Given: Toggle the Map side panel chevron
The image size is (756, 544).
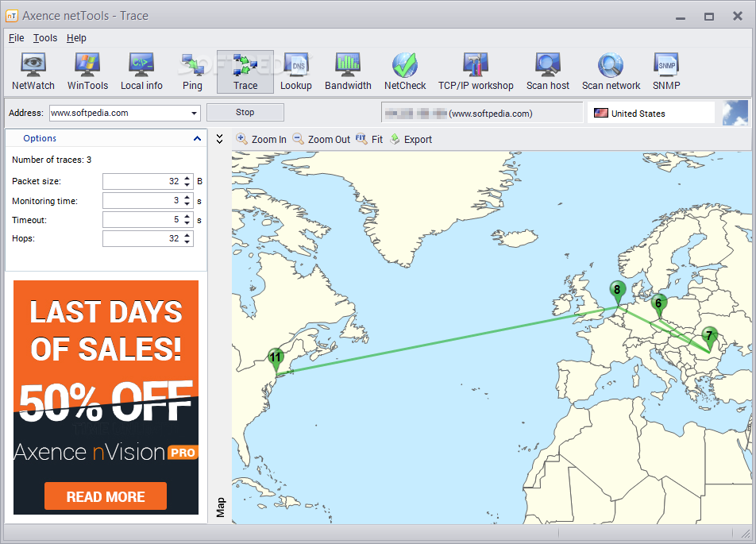Looking at the screenshot, I should tap(220, 139).
